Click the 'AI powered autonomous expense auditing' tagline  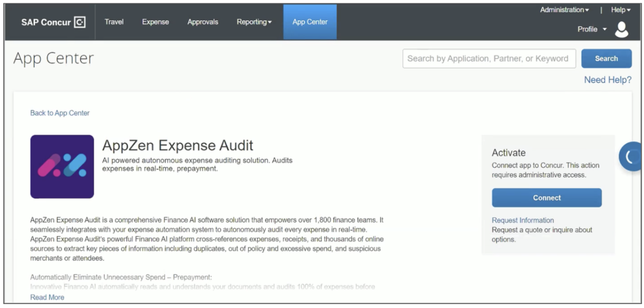(x=197, y=164)
